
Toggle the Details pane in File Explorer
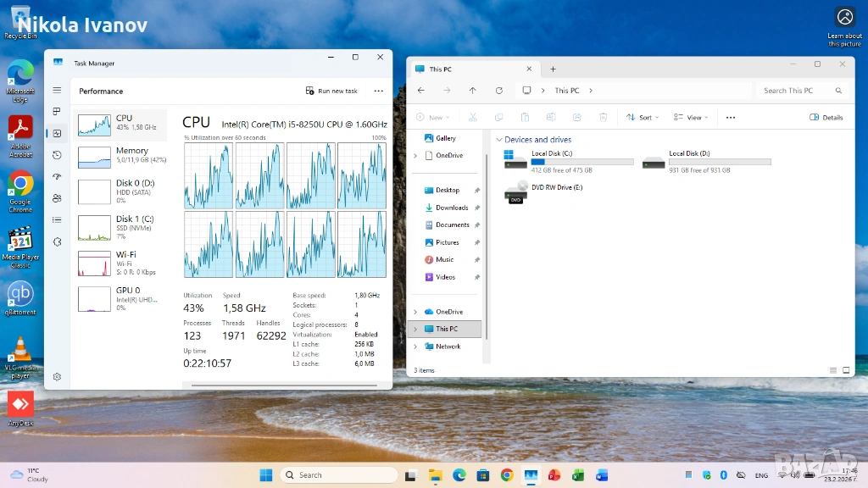tap(826, 118)
